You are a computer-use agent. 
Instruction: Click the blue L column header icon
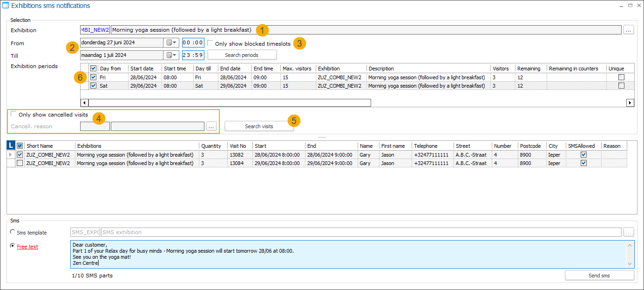tap(10, 145)
